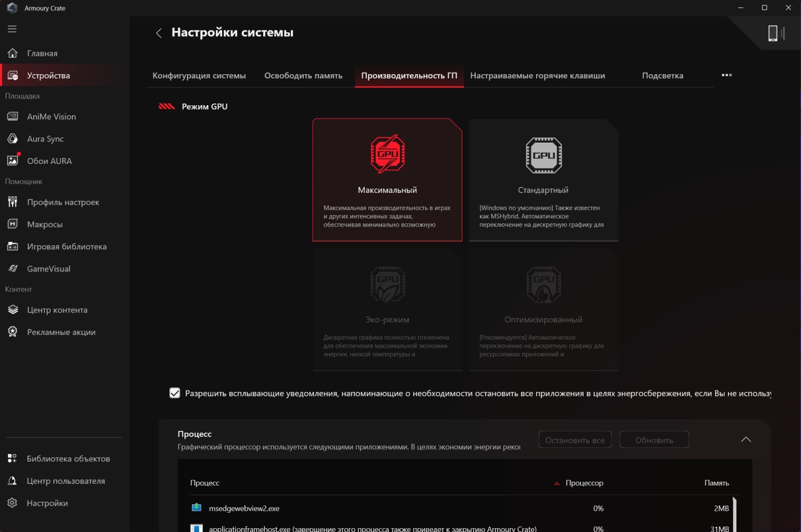This screenshot has width=801, height=532.
Task: Select the Эко-режим card description
Action: click(x=387, y=346)
